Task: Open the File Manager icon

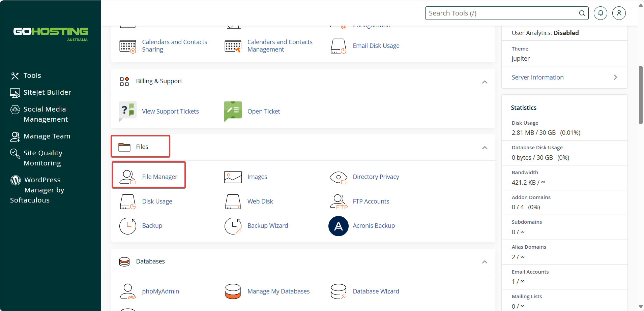Action: 127,177
